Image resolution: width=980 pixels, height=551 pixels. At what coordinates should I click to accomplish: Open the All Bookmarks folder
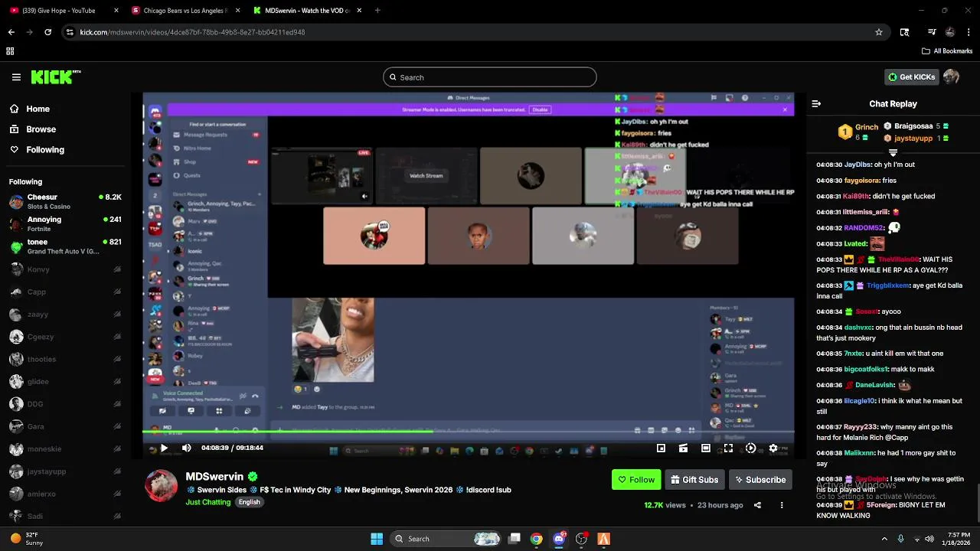[x=947, y=51]
